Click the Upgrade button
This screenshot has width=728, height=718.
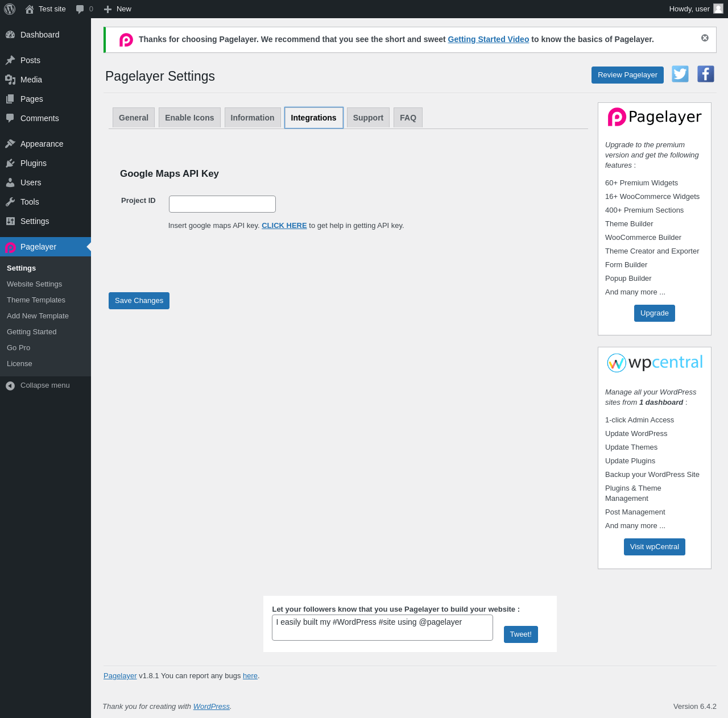pos(655,313)
